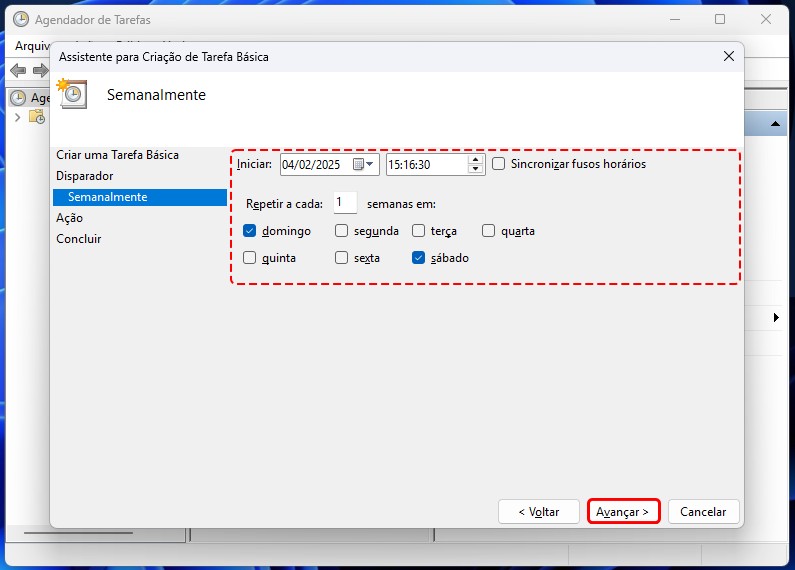Uncheck the sábado checkbox
Image resolution: width=795 pixels, height=570 pixels.
click(420, 258)
